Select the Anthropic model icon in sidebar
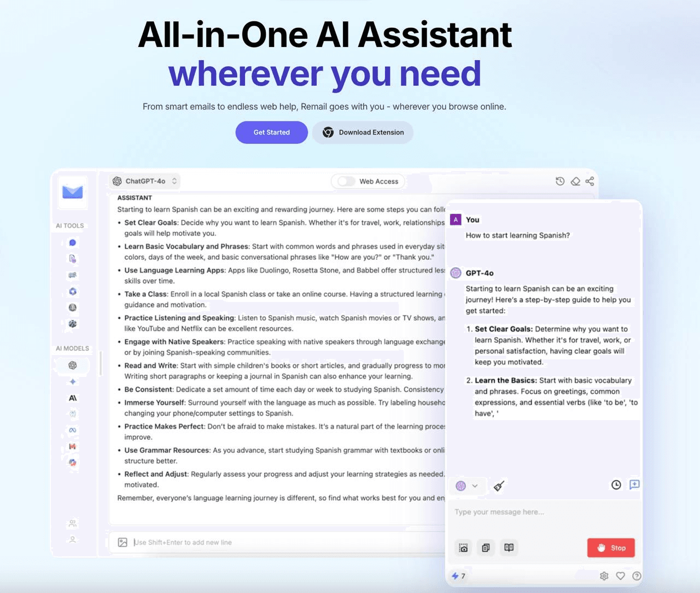 [x=72, y=398]
